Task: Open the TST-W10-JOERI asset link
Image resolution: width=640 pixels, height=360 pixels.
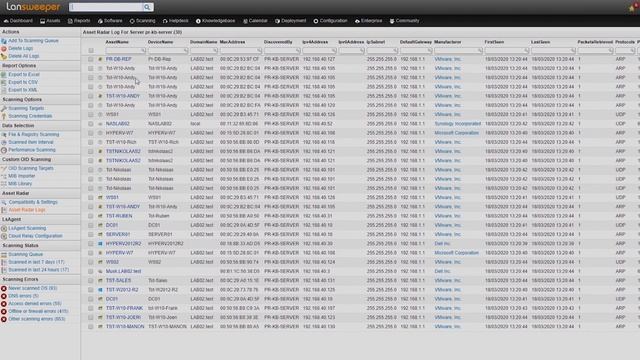Action: 124,318
